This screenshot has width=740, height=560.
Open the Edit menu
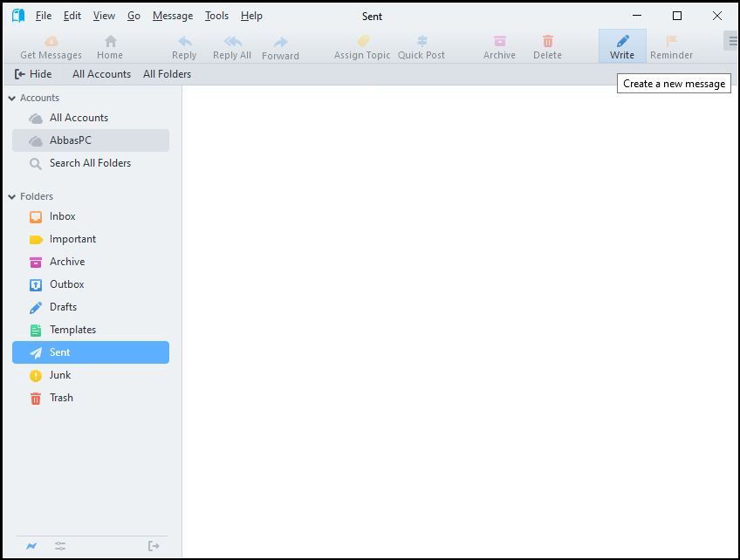coord(72,16)
